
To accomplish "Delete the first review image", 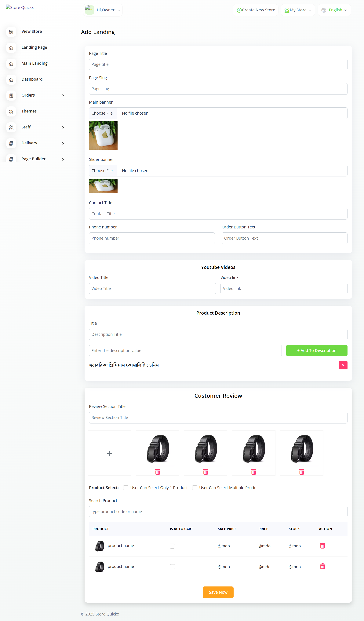I will tap(158, 472).
